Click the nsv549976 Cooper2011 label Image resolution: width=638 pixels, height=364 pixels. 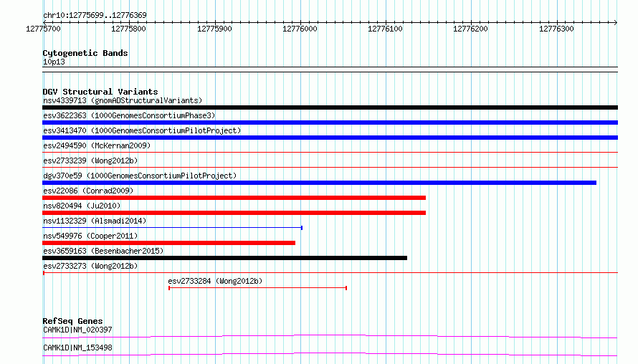coord(90,236)
